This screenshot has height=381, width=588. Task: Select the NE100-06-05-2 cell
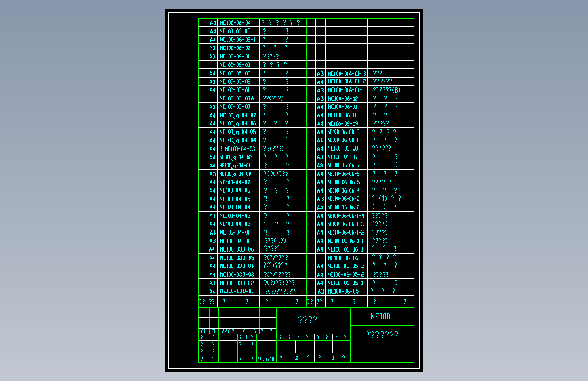[346, 275]
